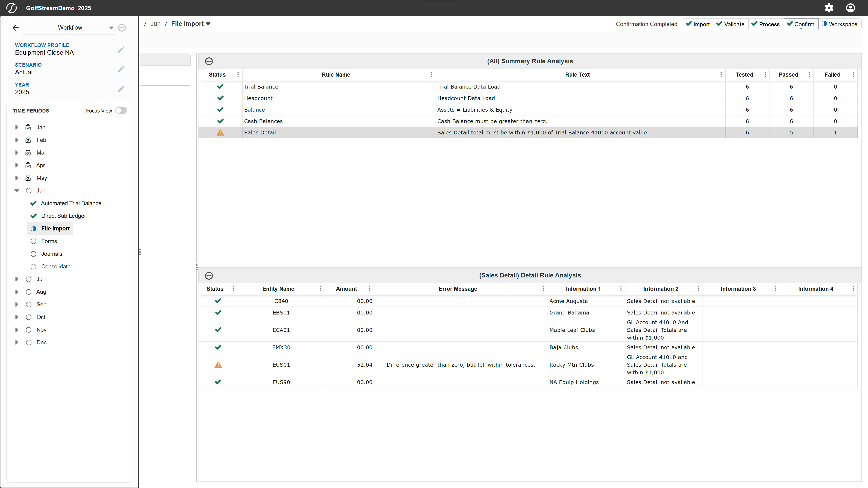Image resolution: width=868 pixels, height=488 pixels.
Task: Select the Sep period status circle
Action: [29, 305]
